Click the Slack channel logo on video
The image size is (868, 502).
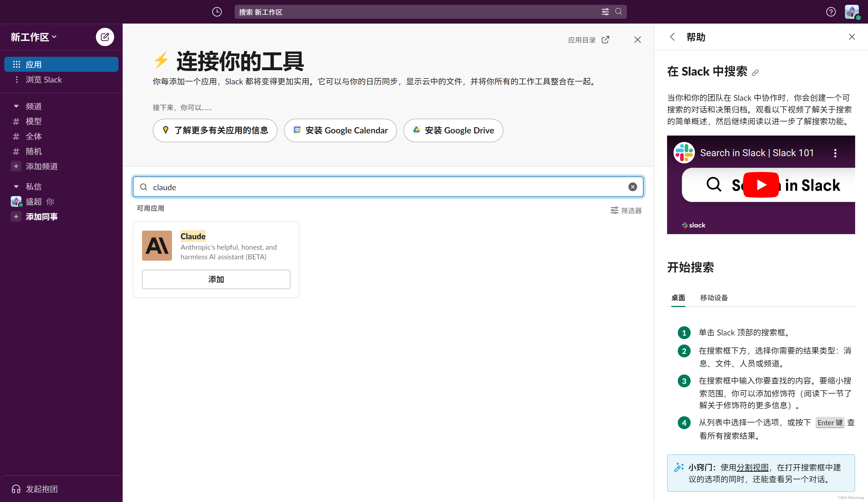click(x=684, y=153)
